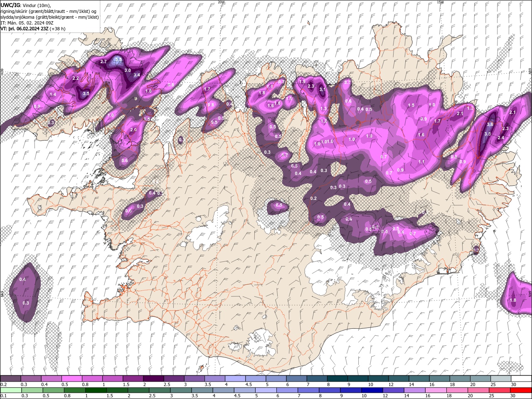Click the '30' label in the top legend row
This screenshot has width=532, height=399.
[514, 384]
